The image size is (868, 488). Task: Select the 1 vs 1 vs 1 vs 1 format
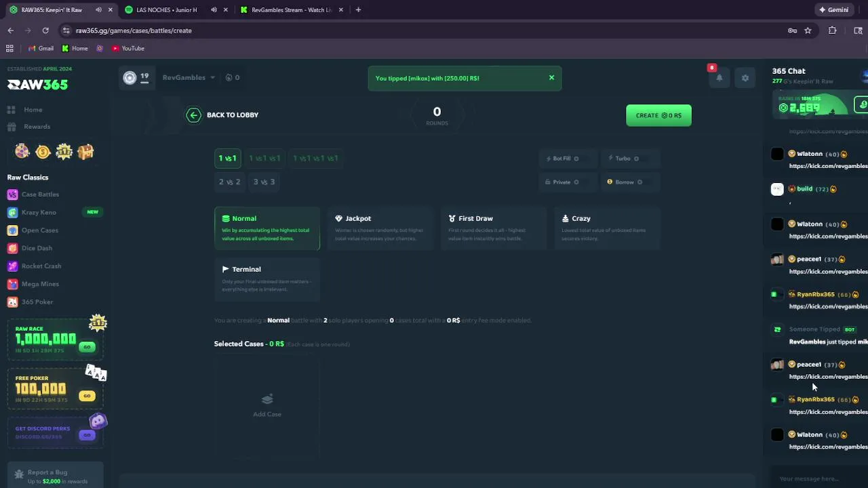[315, 159]
